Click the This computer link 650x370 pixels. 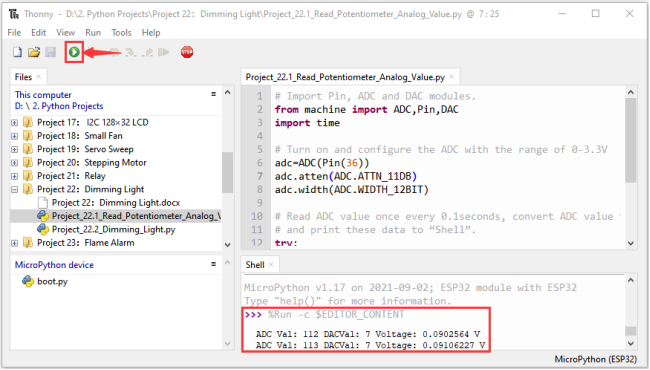(43, 95)
